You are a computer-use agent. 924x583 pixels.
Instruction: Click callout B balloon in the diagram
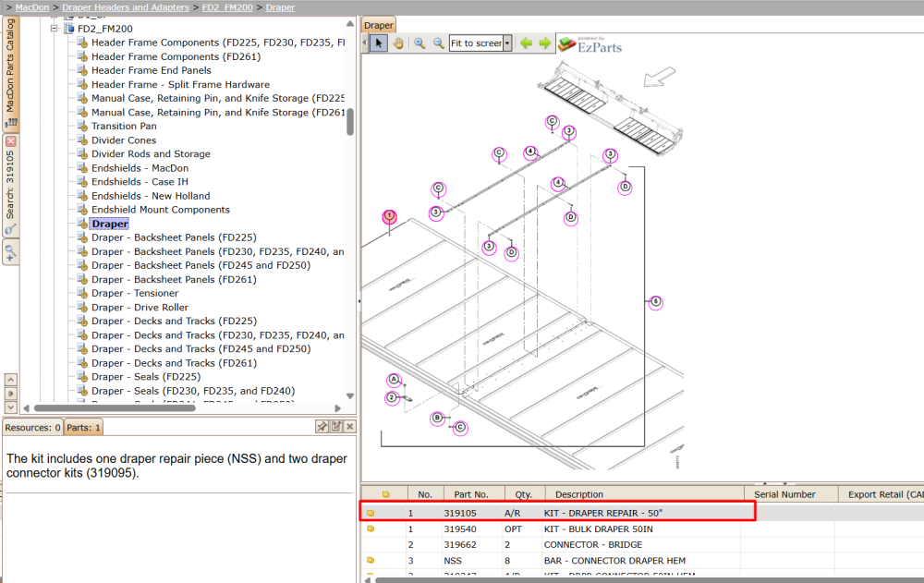437,419
